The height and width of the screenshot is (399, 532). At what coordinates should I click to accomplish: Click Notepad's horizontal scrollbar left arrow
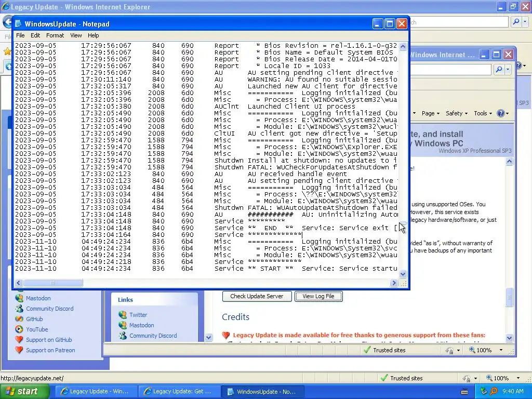tap(18, 283)
